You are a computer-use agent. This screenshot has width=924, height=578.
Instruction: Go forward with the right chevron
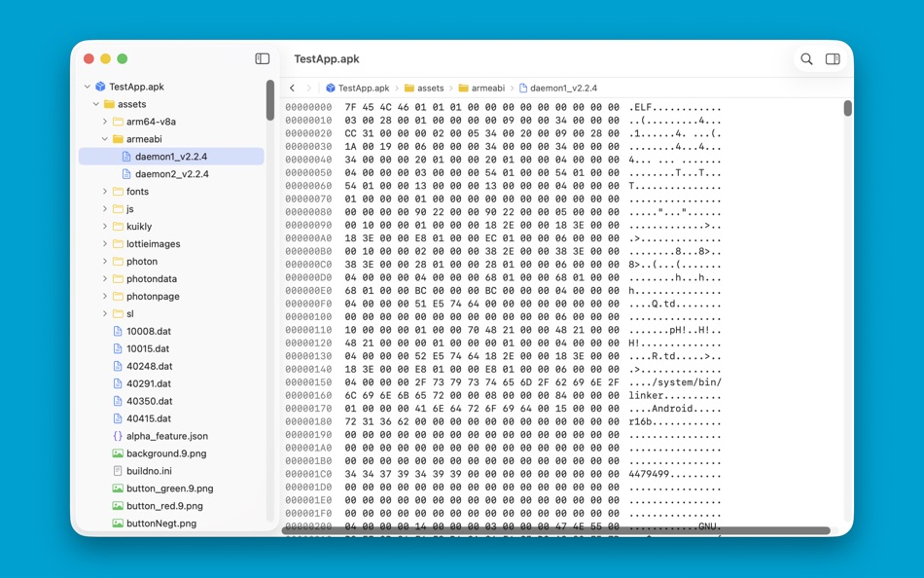tap(308, 88)
